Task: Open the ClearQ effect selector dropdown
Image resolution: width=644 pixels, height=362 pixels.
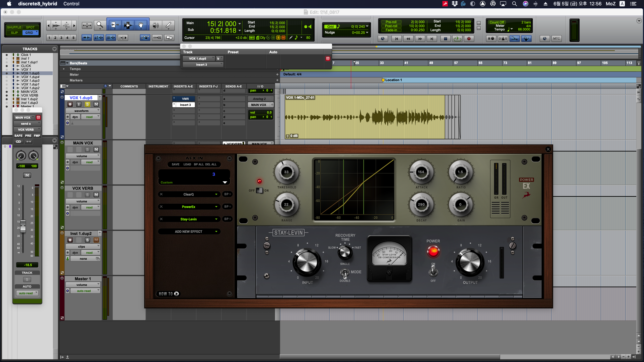Action: click(x=216, y=194)
